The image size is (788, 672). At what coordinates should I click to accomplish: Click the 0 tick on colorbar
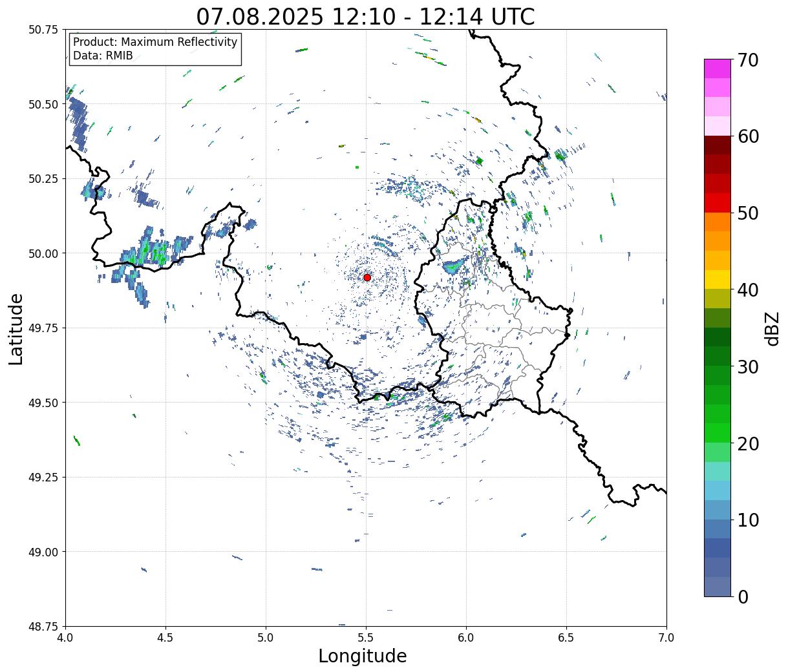coord(743,596)
